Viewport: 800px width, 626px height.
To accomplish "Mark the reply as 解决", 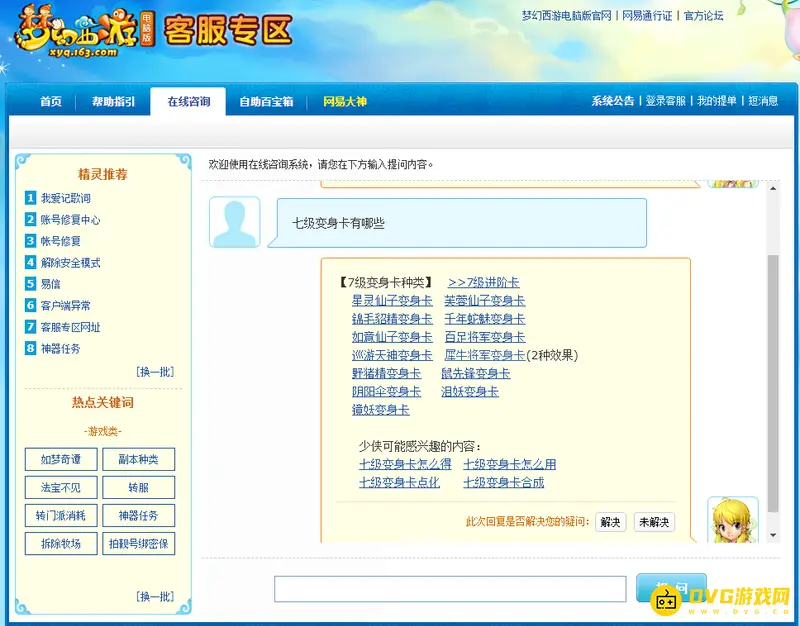I will click(x=611, y=522).
